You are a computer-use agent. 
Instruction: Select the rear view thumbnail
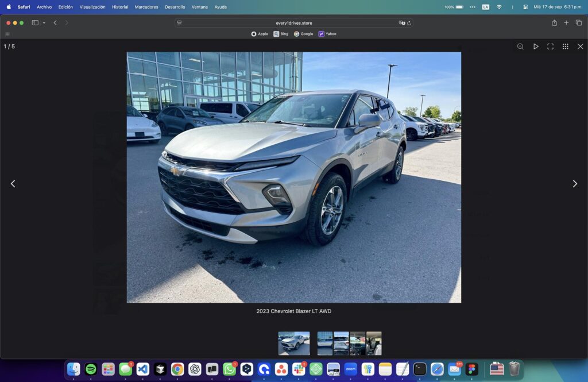pyautogui.click(x=341, y=343)
